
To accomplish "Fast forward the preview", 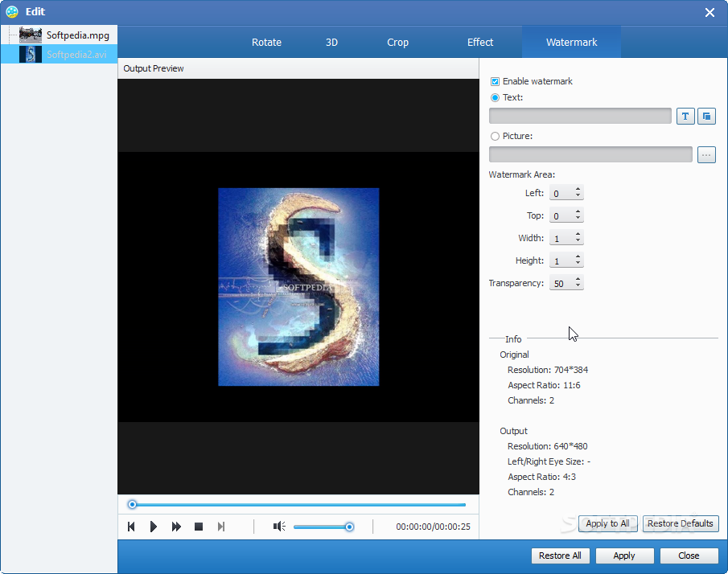I will click(x=176, y=527).
